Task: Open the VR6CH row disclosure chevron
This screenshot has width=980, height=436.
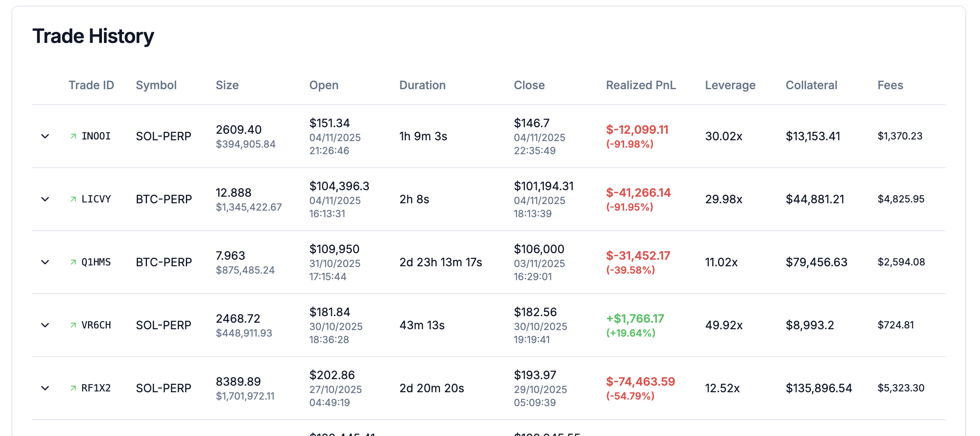Action: [x=45, y=326]
